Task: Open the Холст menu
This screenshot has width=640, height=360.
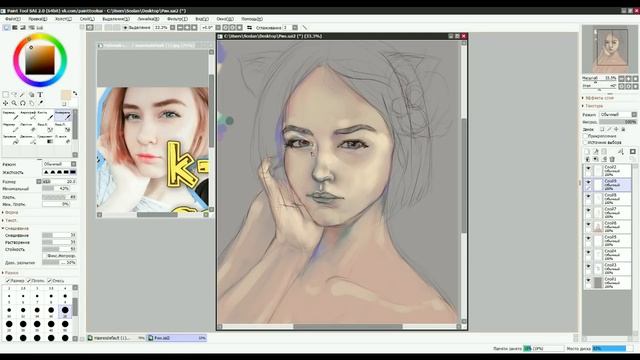Action: (x=63, y=19)
